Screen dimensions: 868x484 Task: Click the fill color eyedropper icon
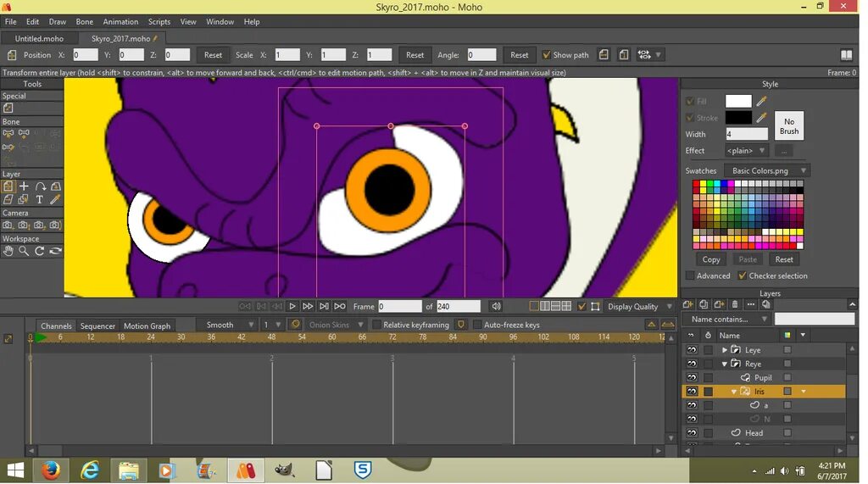coord(762,101)
